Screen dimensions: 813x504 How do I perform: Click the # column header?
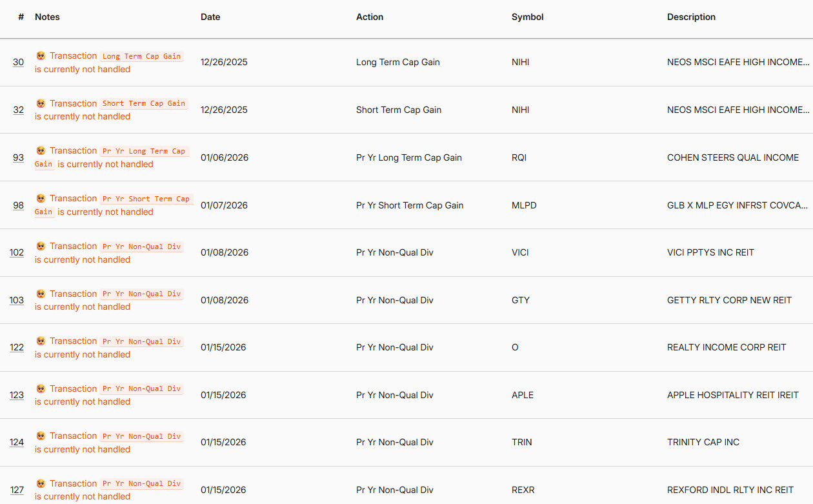click(21, 17)
